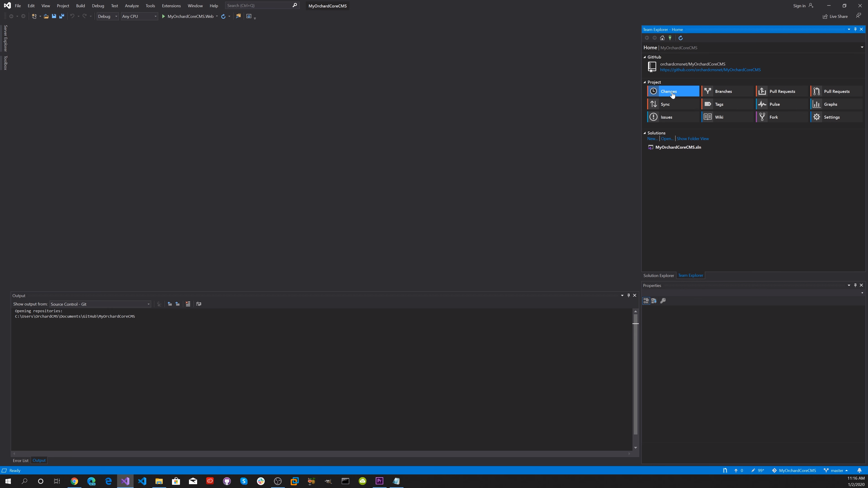868x488 pixels.
Task: Toggle auto-hide pin on Output panel
Action: pyautogui.click(x=628, y=295)
